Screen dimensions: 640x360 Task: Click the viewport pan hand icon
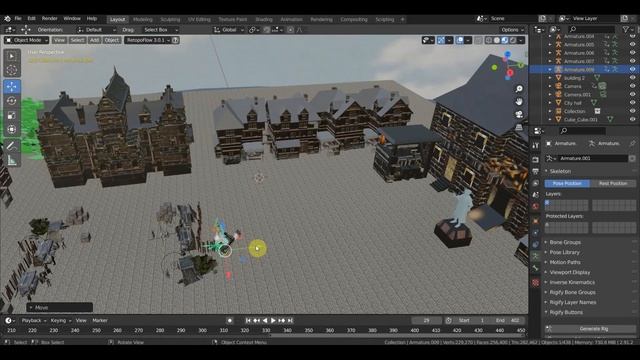519,101
